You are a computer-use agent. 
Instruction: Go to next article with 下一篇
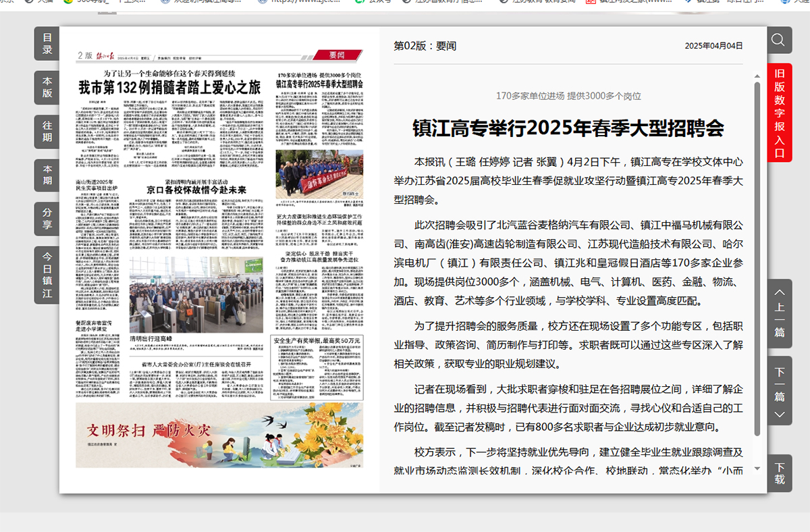[780, 390]
